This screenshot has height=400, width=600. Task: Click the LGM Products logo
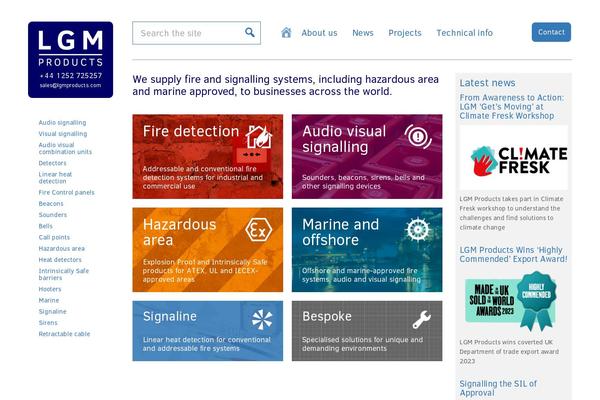[x=70, y=60]
